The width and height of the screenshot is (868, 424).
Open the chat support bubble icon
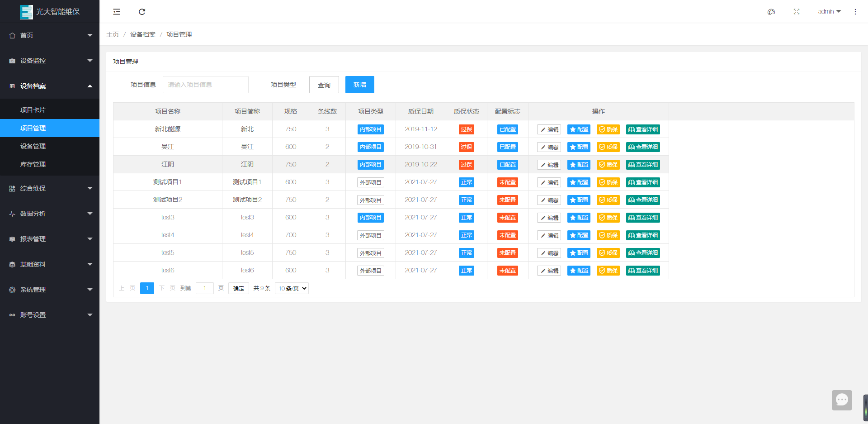842,400
